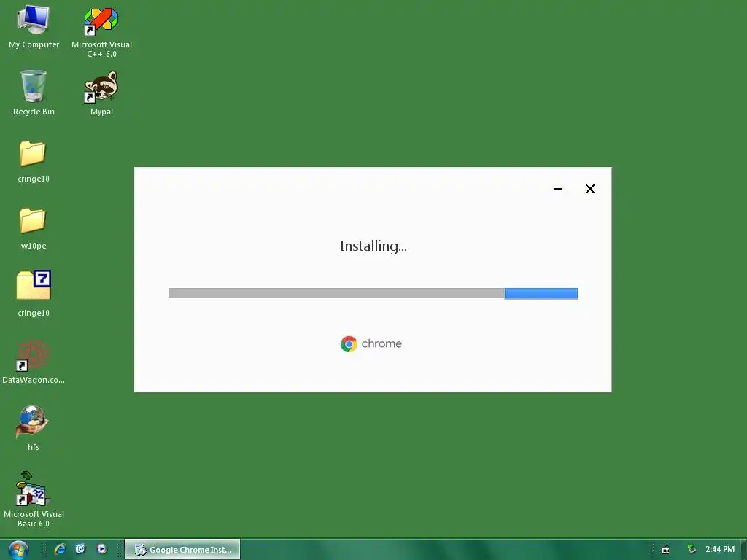747x560 pixels.
Task: Select the cringe10 7-Zip archive icon
Action: click(34, 293)
